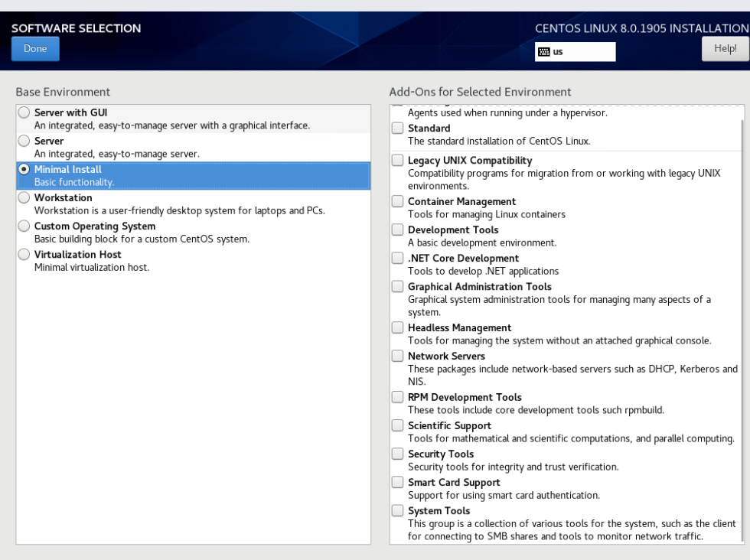Tick Headless Management checkbox
Screen dimensions: 750x560
(397, 327)
